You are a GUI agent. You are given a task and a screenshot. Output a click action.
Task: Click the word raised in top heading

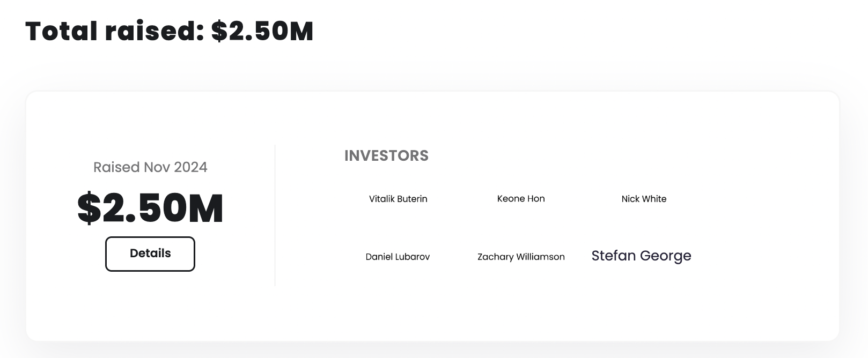[155, 31]
